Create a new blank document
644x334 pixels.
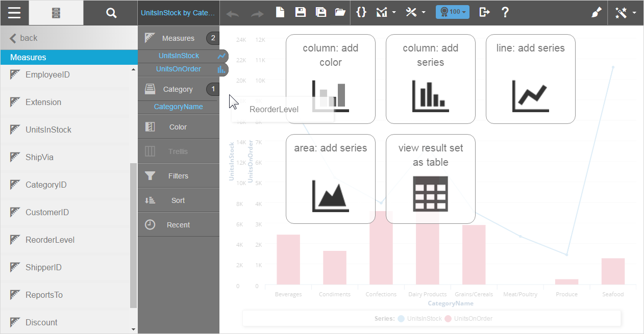280,13
